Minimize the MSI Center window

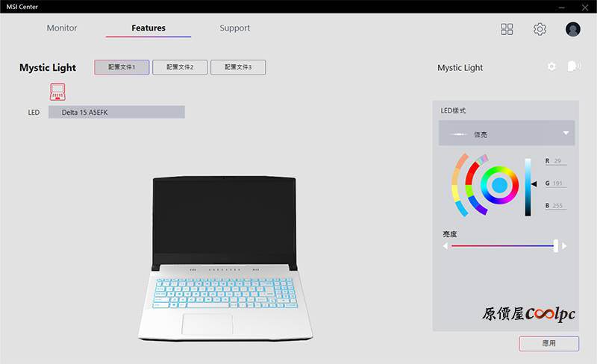(x=562, y=7)
